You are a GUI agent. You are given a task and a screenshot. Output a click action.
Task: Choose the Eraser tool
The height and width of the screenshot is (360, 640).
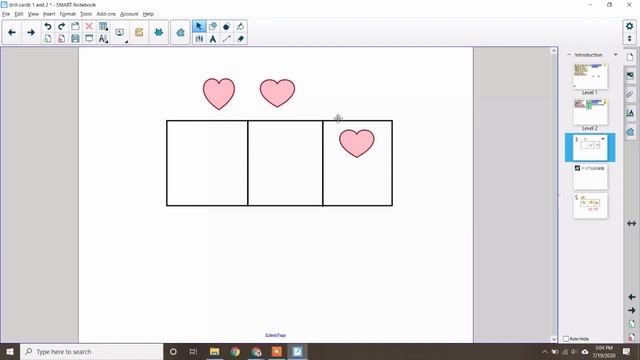[x=240, y=39]
